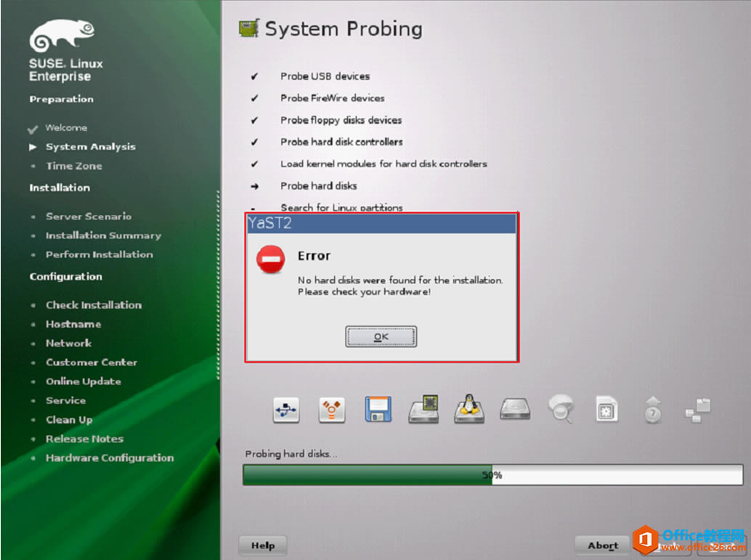Select Installation Summary step
The image size is (751, 560).
pos(103,235)
